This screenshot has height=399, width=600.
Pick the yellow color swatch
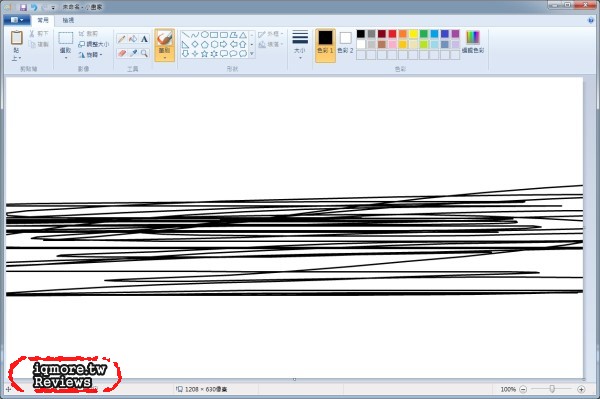[x=413, y=34]
